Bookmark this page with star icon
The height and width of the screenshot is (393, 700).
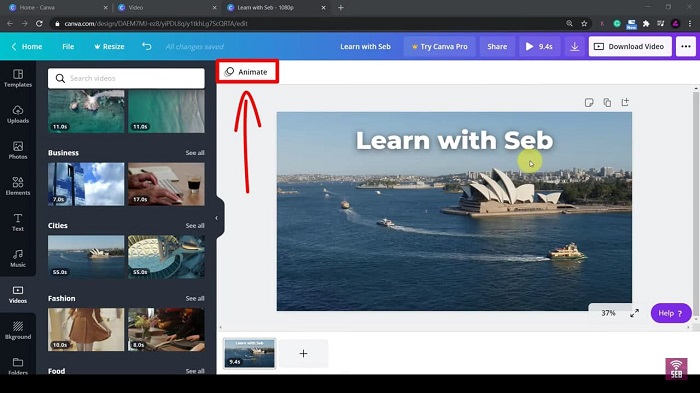click(x=584, y=23)
